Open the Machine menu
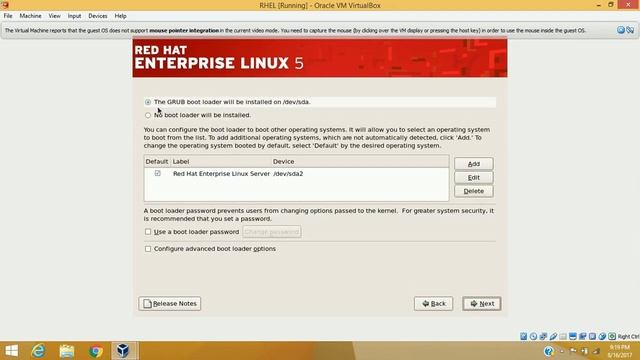This screenshot has height=360, width=640. (x=30, y=16)
